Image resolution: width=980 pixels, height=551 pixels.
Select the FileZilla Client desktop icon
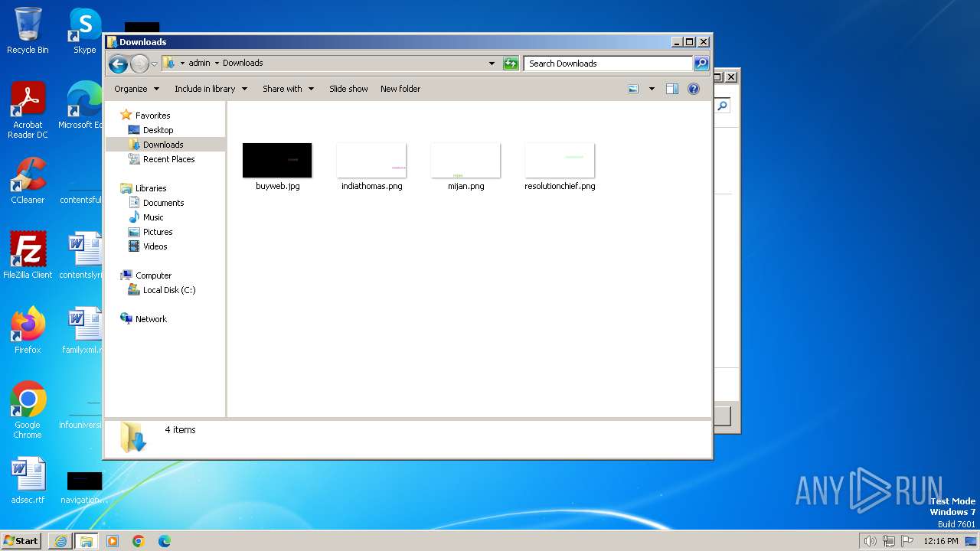(28, 255)
